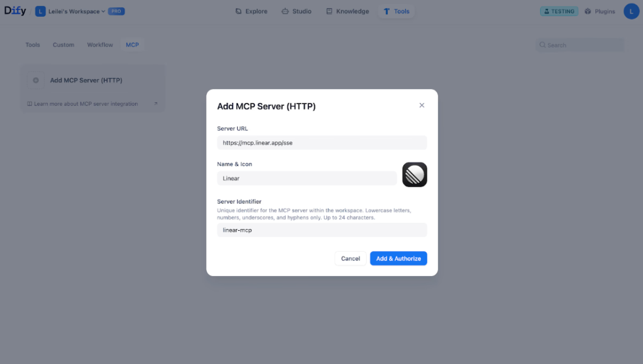This screenshot has height=364, width=643.
Task: Click the Server URL input field
Action: pos(322,143)
